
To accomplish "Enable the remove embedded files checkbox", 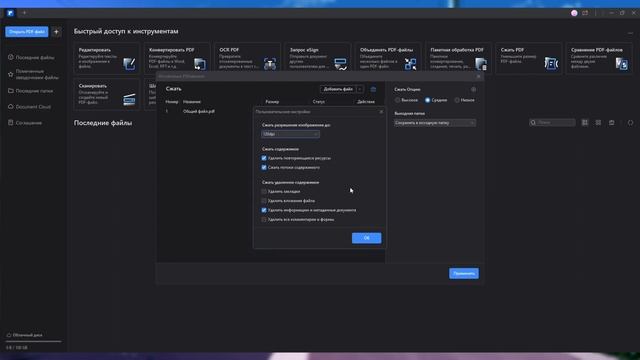I will pyautogui.click(x=264, y=201).
